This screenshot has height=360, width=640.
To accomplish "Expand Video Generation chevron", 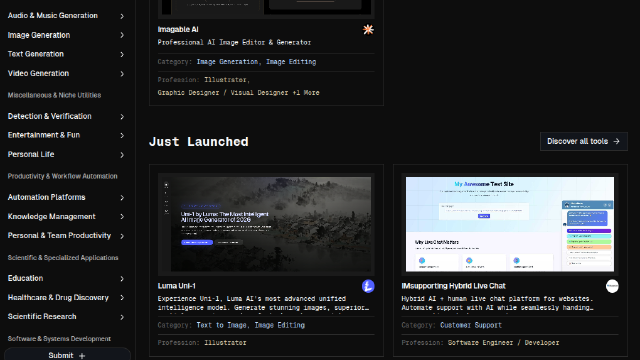I will 122,74.
